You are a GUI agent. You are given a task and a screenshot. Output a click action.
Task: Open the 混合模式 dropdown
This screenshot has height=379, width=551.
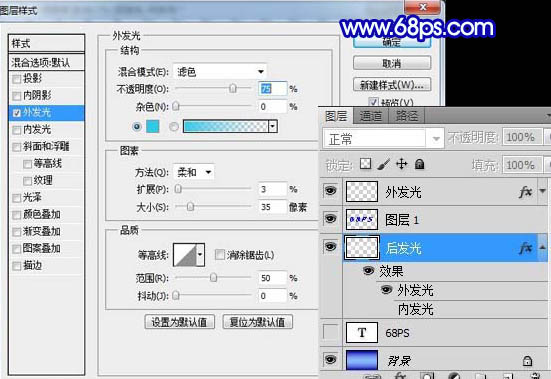coord(220,72)
